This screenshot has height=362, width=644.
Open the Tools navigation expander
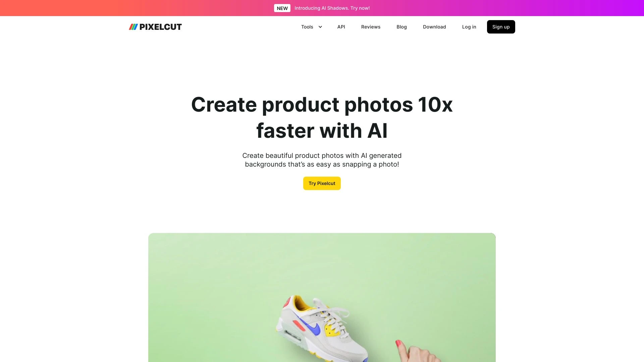pyautogui.click(x=320, y=26)
